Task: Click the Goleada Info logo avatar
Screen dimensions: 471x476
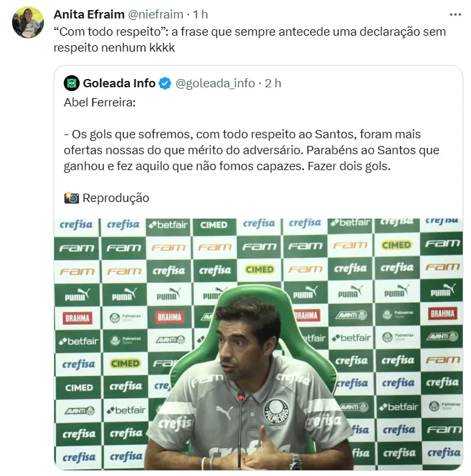Action: pos(71,83)
